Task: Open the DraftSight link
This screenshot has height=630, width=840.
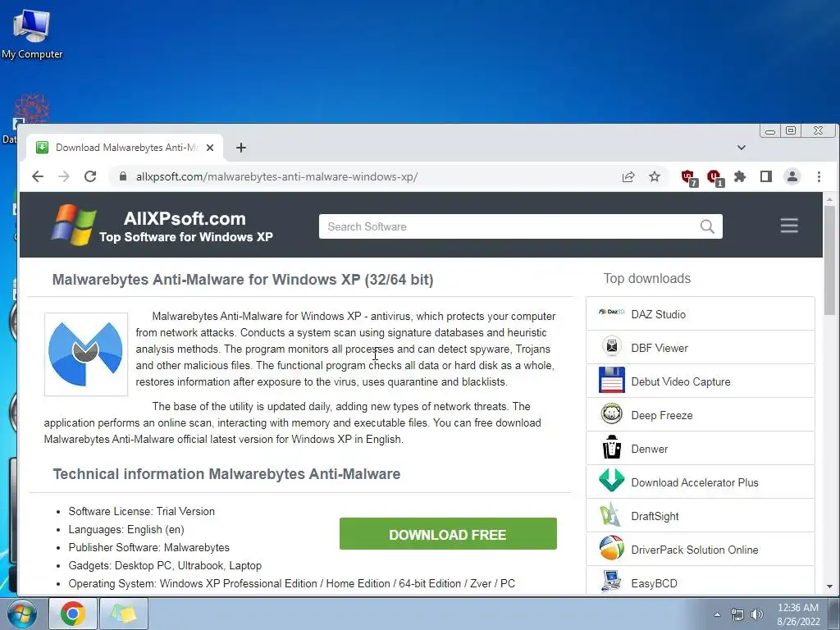Action: (x=655, y=517)
